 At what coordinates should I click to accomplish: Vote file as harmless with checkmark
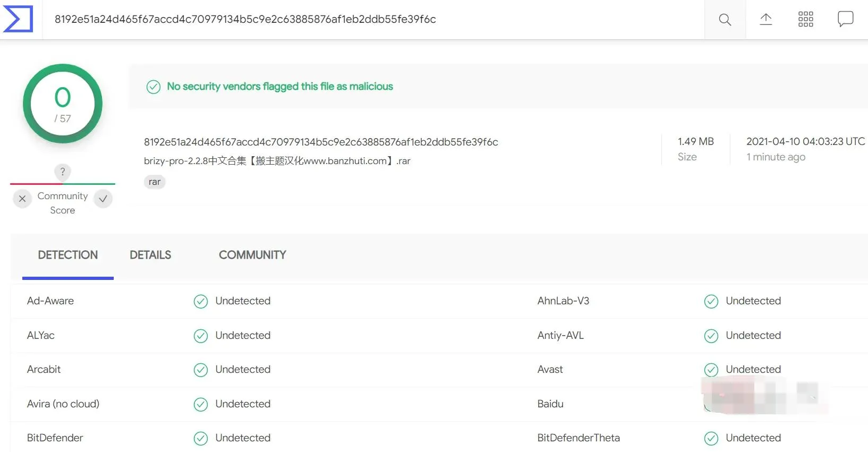click(x=103, y=199)
